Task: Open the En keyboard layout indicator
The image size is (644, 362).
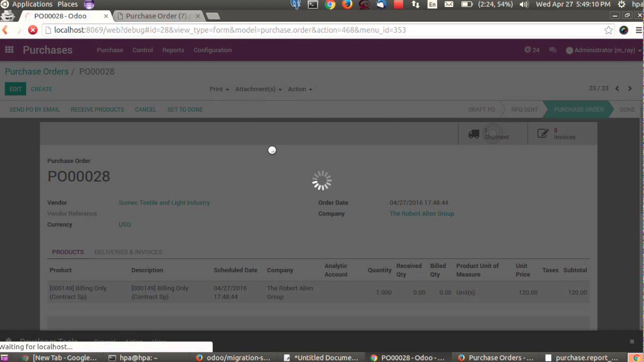Action: tap(432, 5)
